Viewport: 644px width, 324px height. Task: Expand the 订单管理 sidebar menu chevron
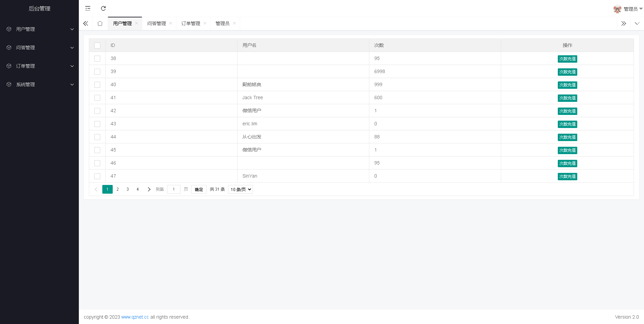pyautogui.click(x=72, y=66)
